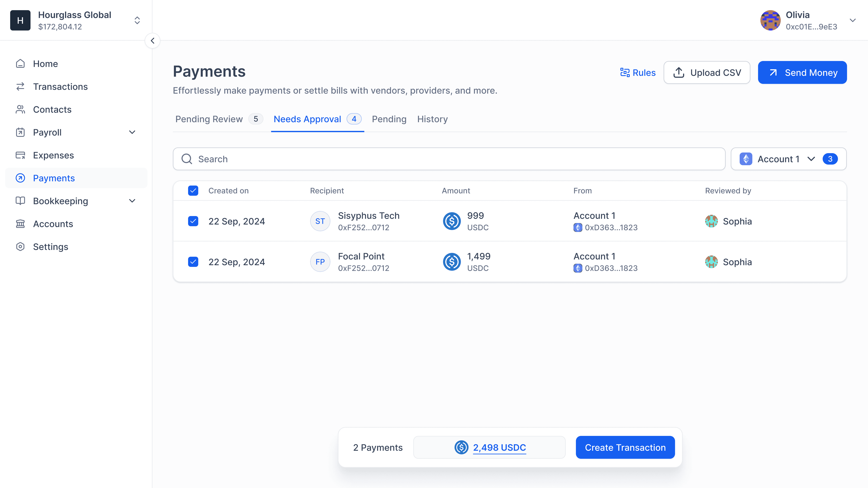Viewport: 868px width, 488px height.
Task: Open Accounts from the sidebar
Action: click(x=53, y=224)
